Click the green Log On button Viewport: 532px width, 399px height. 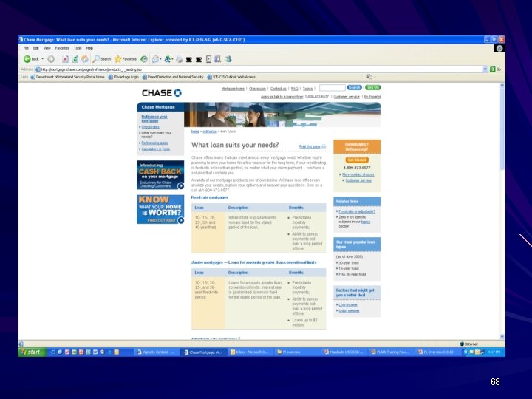pos(373,87)
